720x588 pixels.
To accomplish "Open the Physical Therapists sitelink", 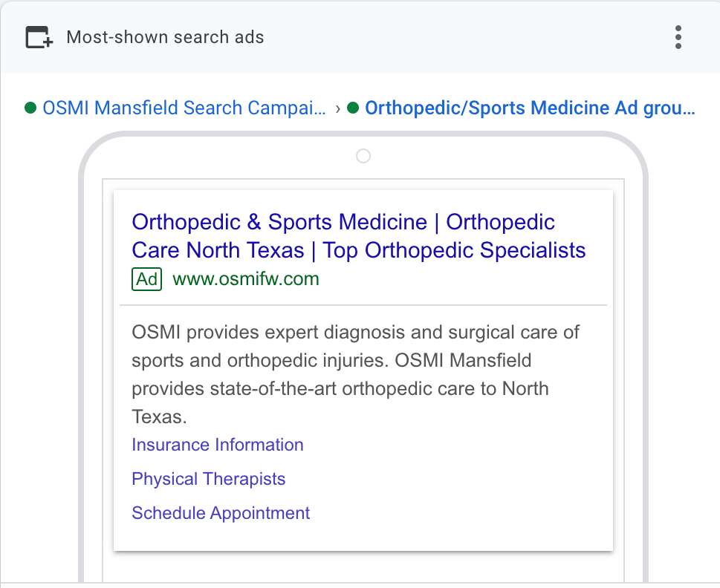I will (x=209, y=479).
